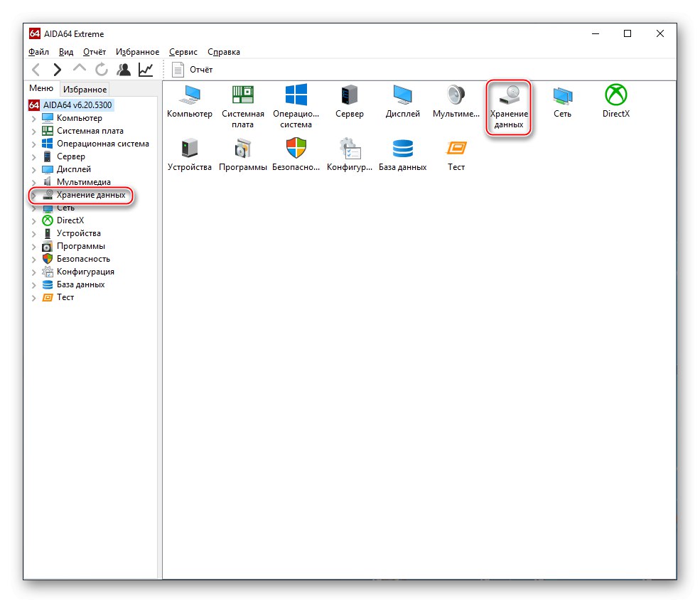The width and height of the screenshot is (700, 603).
Task: Go forward using the toolbar right arrow
Action: pos(57,70)
